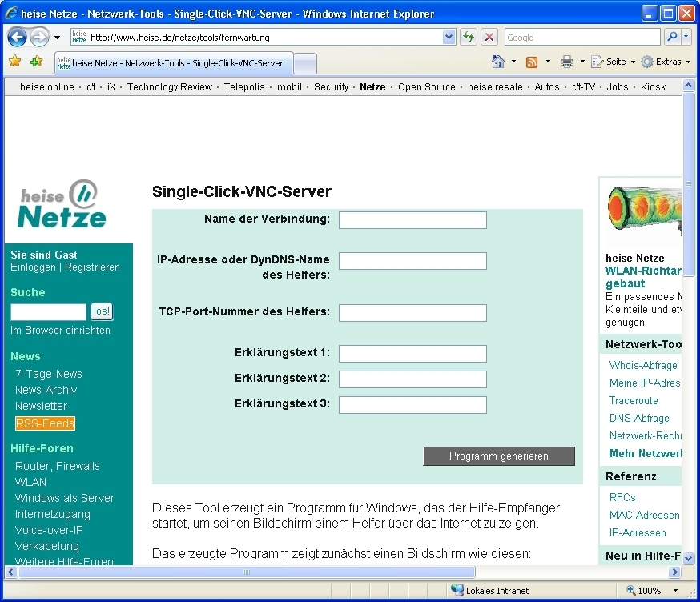Click the browser Forward arrow button
700x602 pixels.
(40, 37)
